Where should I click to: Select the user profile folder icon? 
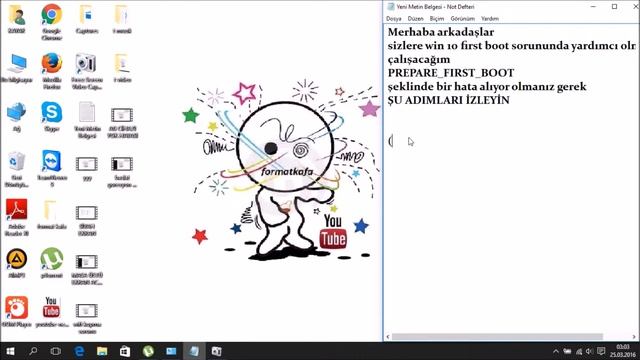(x=16, y=19)
